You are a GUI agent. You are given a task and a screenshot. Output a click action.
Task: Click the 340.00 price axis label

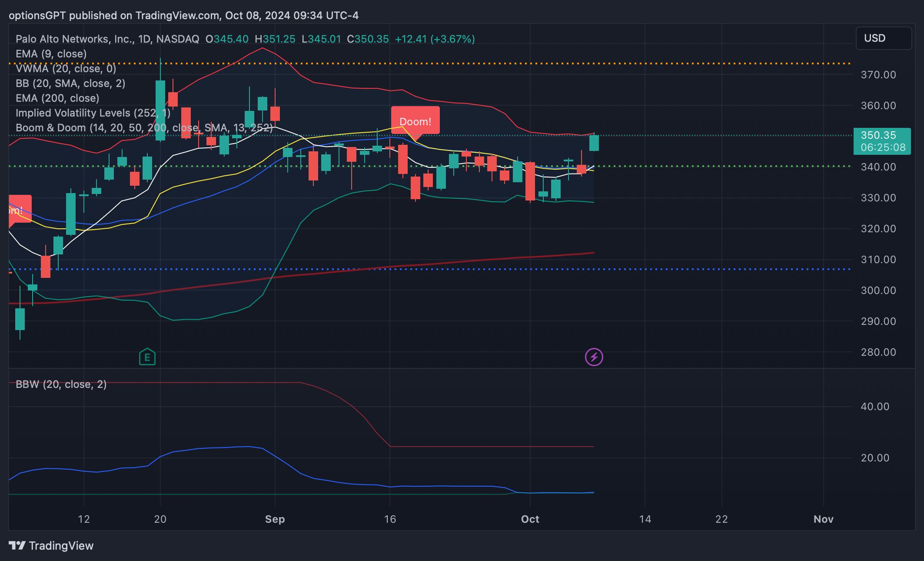(x=878, y=167)
